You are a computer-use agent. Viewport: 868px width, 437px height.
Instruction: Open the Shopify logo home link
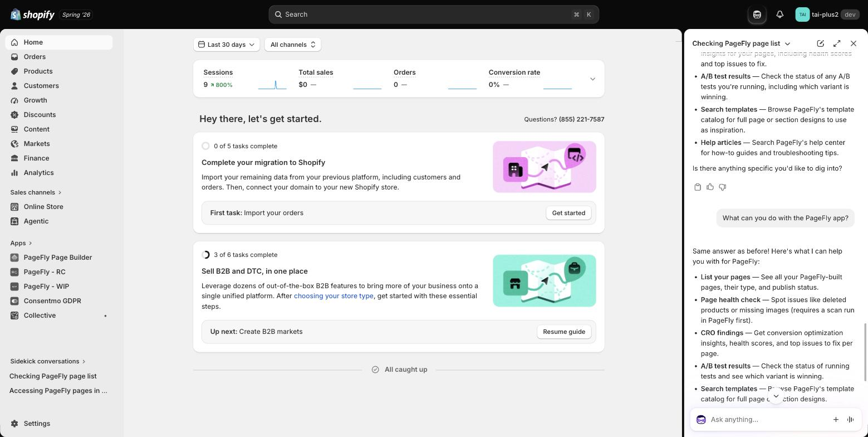point(32,14)
